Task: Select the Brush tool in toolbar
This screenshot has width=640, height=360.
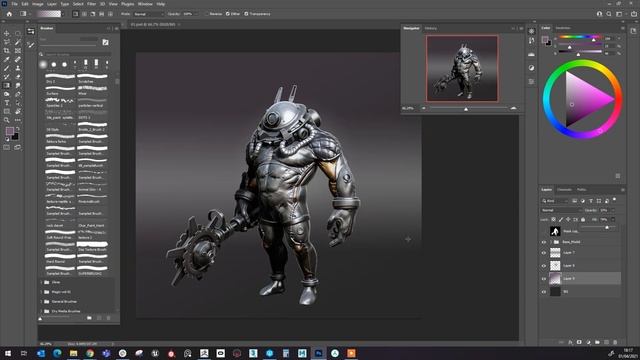Action: coord(7,68)
